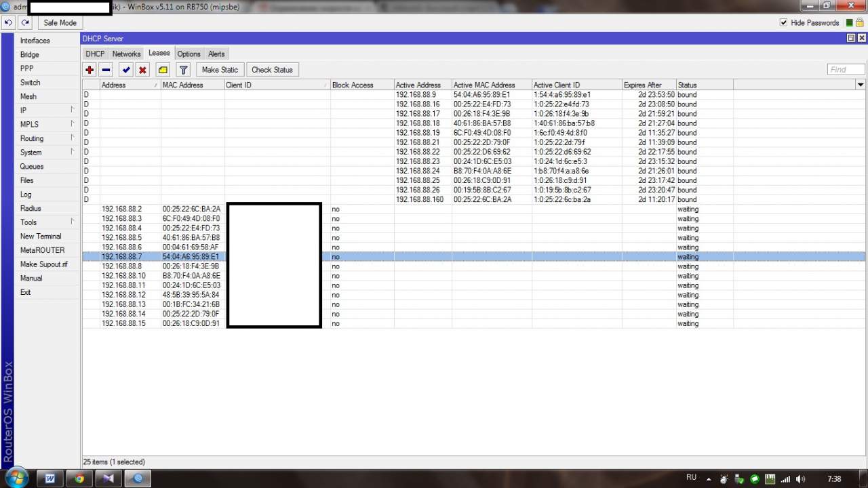Click the RU language indicator in the taskbar
Image resolution: width=868 pixels, height=488 pixels.
[x=692, y=477]
